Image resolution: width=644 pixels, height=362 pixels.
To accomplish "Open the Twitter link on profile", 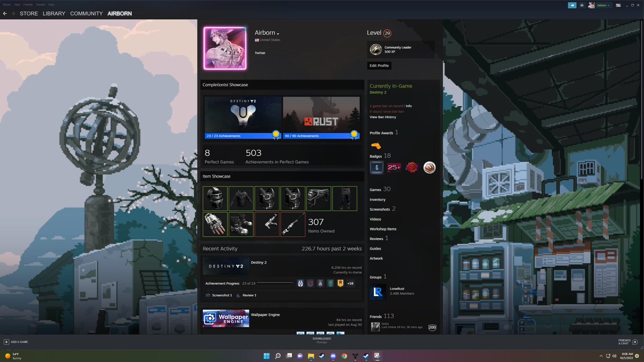I will (260, 53).
